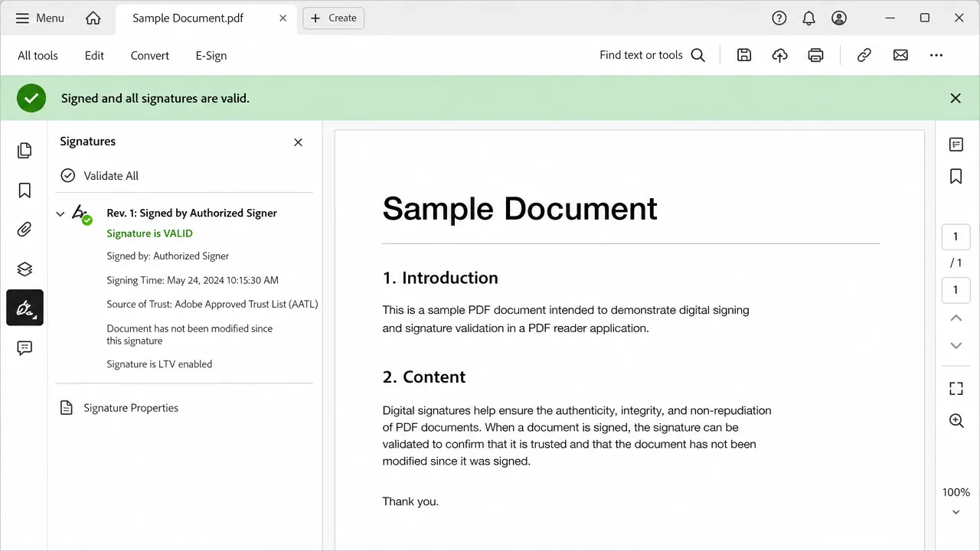Screen dimensions: 980x551
Task: Click the Find text or tools search
Action: [x=652, y=55]
